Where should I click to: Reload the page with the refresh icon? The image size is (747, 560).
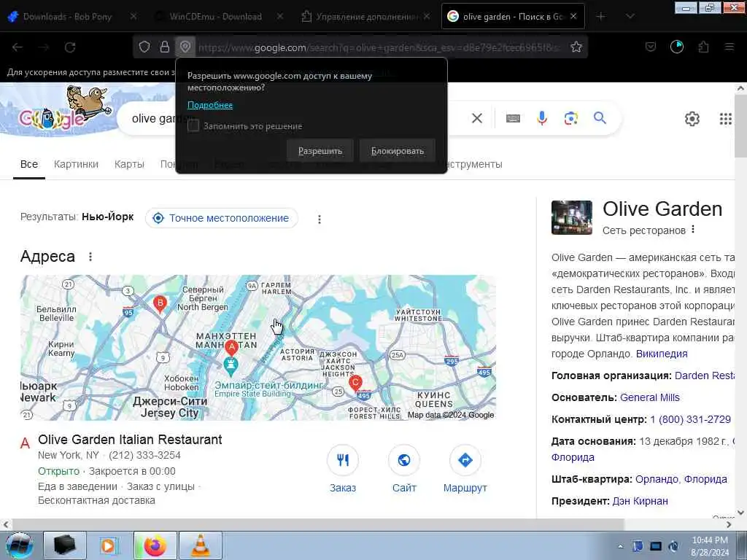70,47
